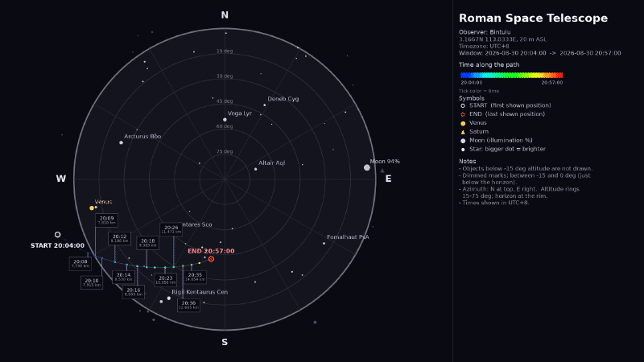Click the Roman Space Telescope title

click(533, 18)
